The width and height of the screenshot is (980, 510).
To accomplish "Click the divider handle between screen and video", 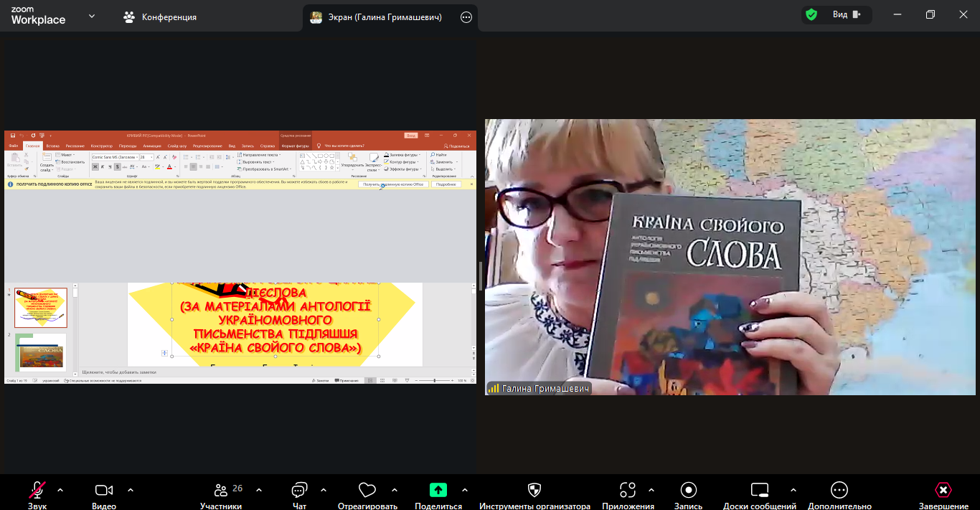I will pyautogui.click(x=481, y=273).
